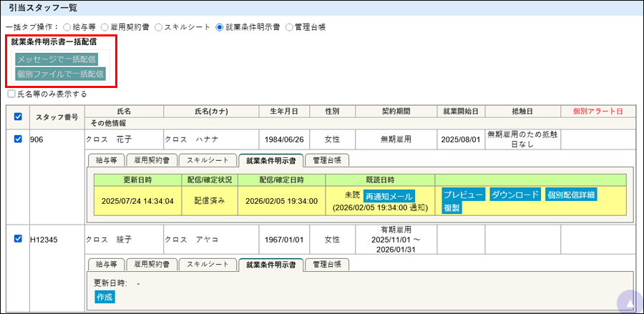644x314 pixels.
Task: Open スキルシート tab for クロス 綾子
Action: click(x=208, y=265)
